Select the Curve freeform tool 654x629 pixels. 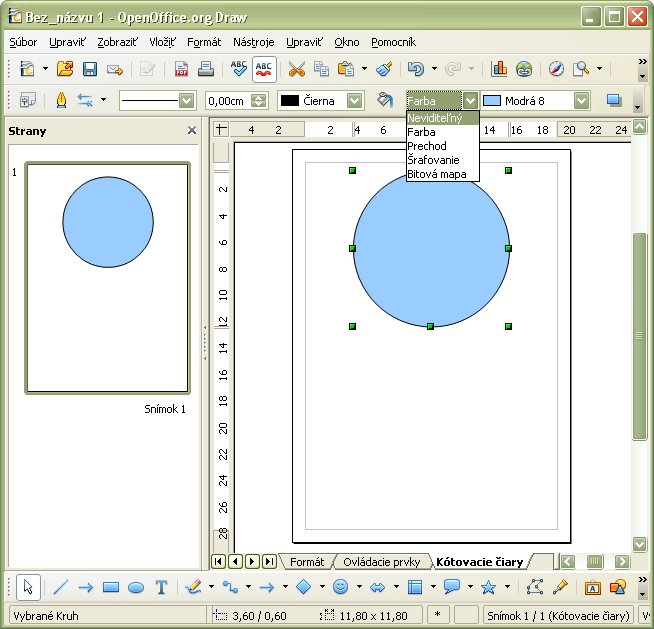pyautogui.click(x=193, y=587)
